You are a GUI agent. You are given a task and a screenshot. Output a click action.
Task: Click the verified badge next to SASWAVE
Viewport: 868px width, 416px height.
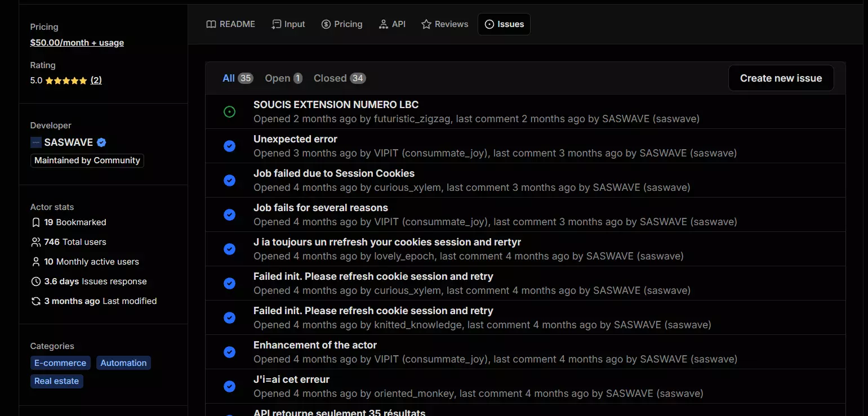[101, 142]
